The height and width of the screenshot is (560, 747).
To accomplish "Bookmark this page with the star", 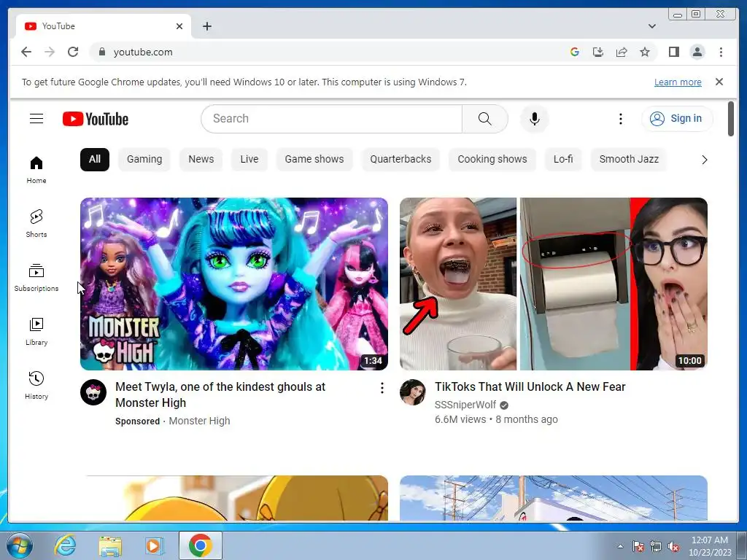I will (x=645, y=52).
